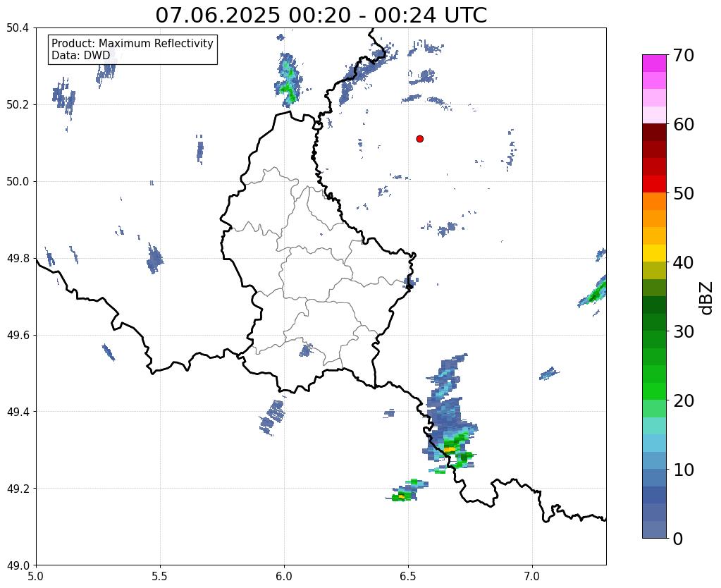Viewport: 721px width, 588px height.
Task: Pick the light cyan colorbar segment near 15
Action: [654, 426]
